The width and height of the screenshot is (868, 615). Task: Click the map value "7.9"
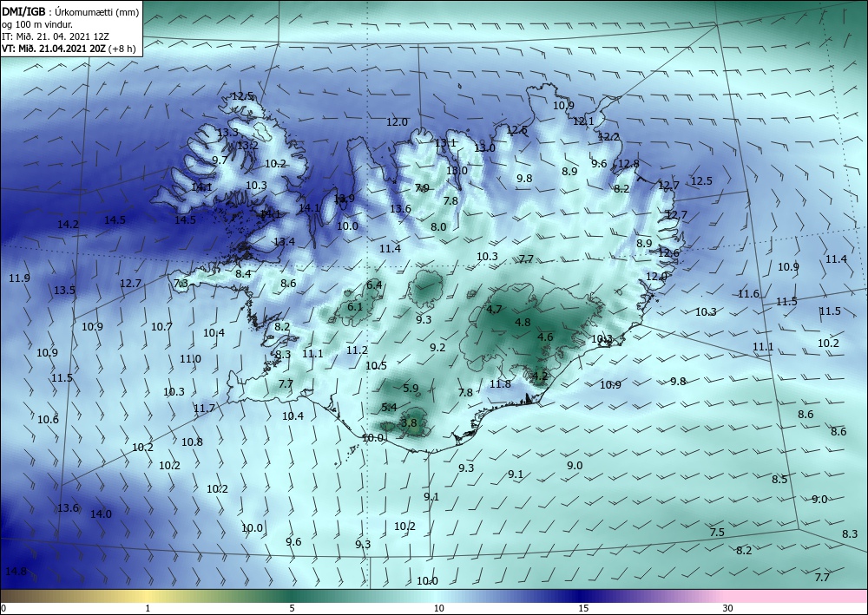point(422,188)
